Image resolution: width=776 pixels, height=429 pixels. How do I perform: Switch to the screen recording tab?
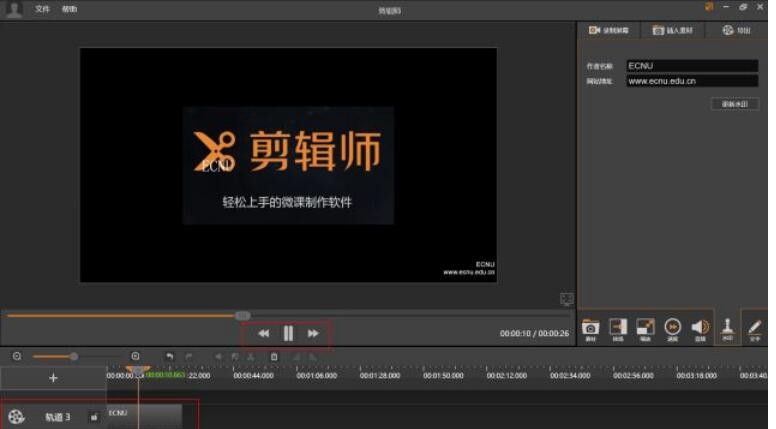click(x=609, y=30)
